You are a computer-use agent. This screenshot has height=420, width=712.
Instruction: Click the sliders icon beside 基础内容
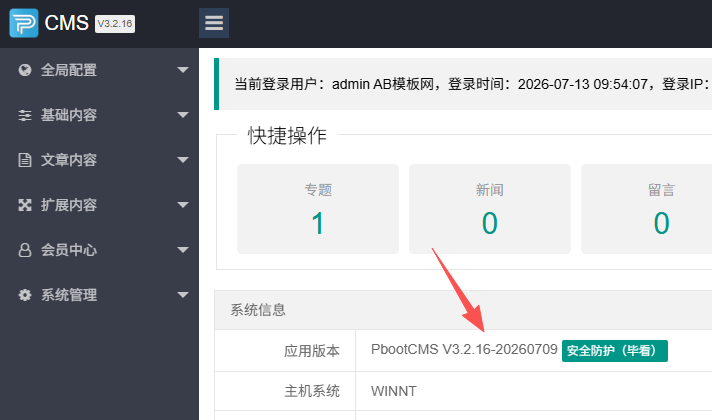point(25,115)
